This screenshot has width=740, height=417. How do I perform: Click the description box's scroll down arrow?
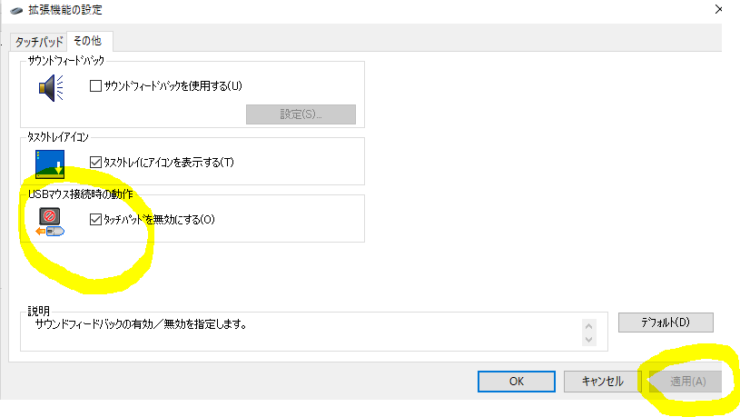[589, 342]
